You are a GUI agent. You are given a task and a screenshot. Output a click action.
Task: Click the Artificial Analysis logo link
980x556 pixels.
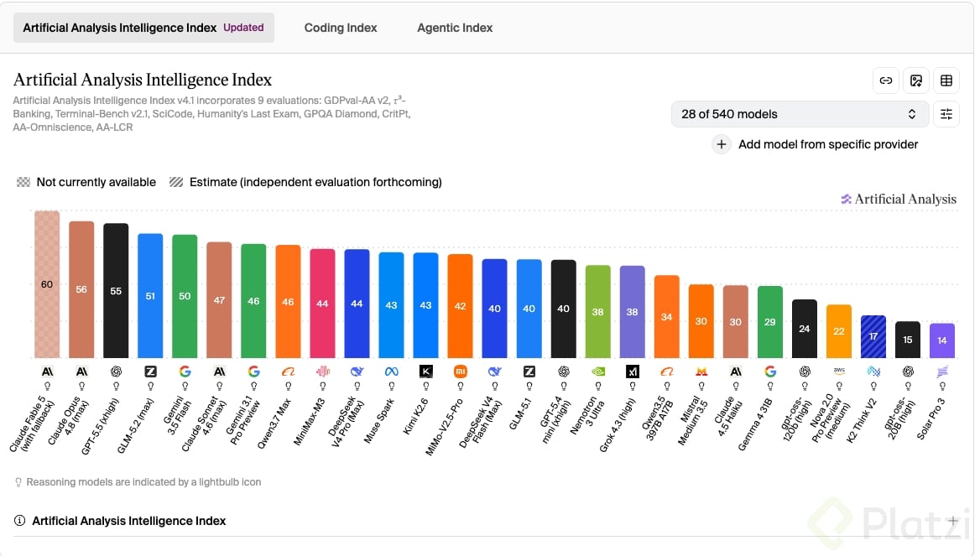pyautogui.click(x=898, y=199)
